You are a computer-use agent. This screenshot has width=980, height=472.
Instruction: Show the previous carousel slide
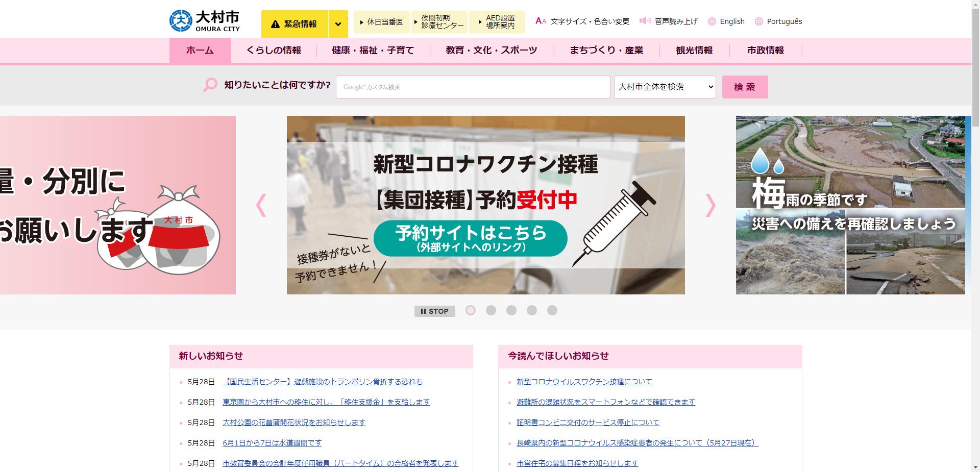(x=261, y=205)
